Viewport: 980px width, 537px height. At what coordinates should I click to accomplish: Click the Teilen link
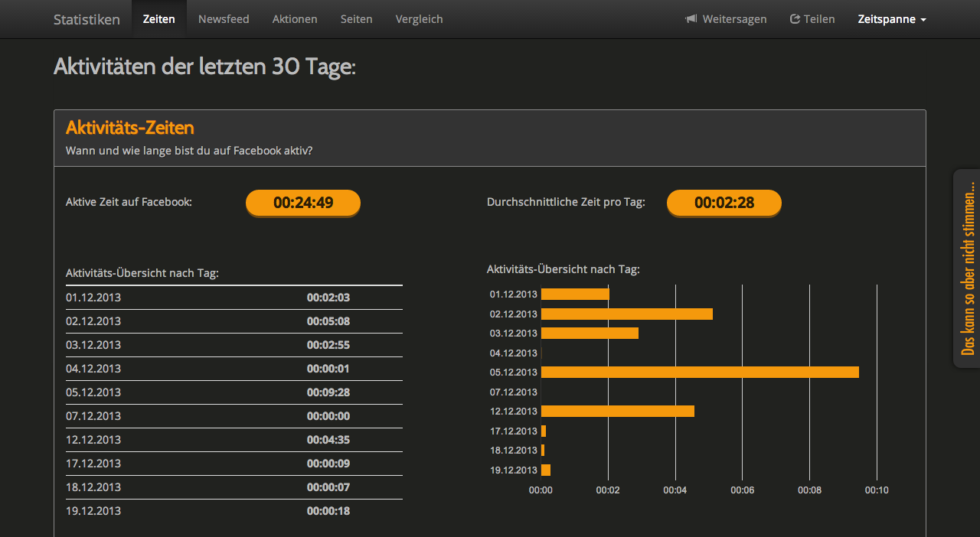click(818, 19)
